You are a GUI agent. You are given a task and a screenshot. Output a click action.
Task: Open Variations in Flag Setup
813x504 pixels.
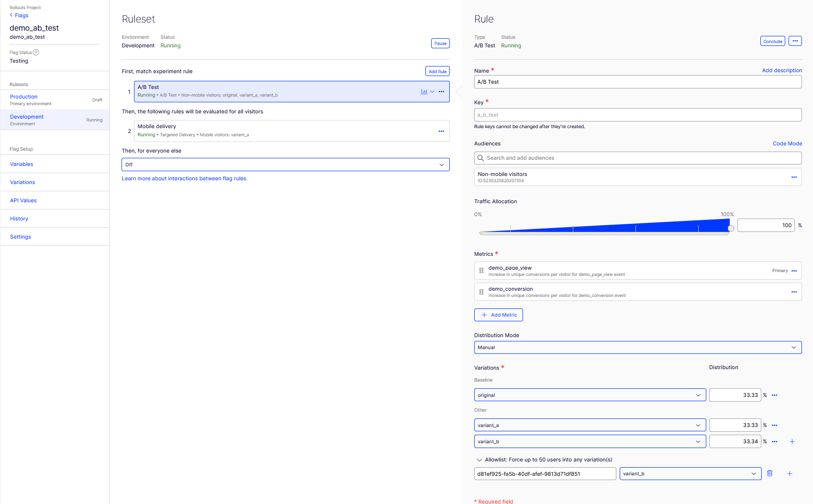[x=22, y=182]
